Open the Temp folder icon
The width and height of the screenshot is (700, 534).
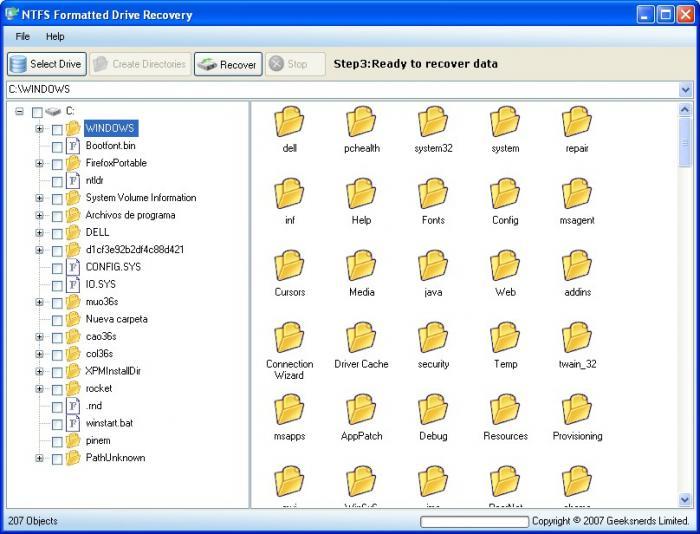click(505, 338)
